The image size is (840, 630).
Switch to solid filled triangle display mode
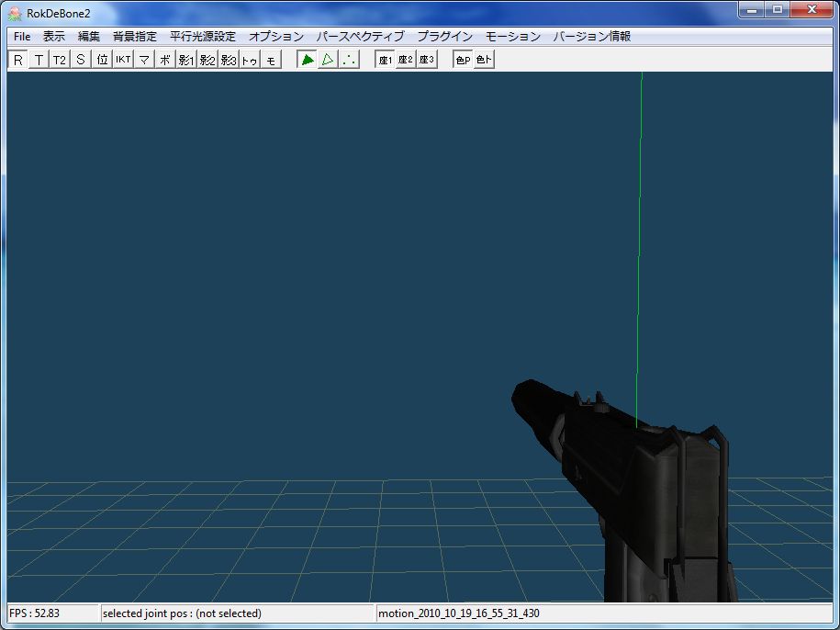point(307,60)
